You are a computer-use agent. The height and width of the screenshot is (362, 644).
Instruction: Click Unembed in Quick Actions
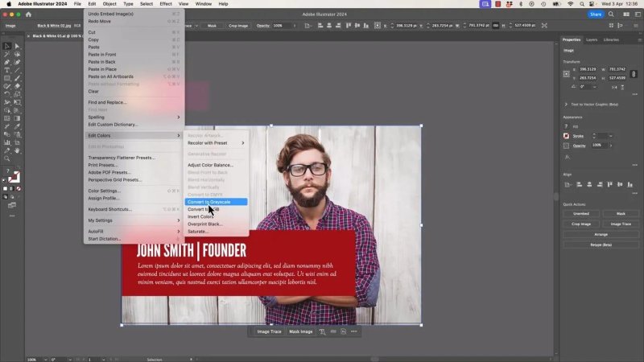(580, 214)
